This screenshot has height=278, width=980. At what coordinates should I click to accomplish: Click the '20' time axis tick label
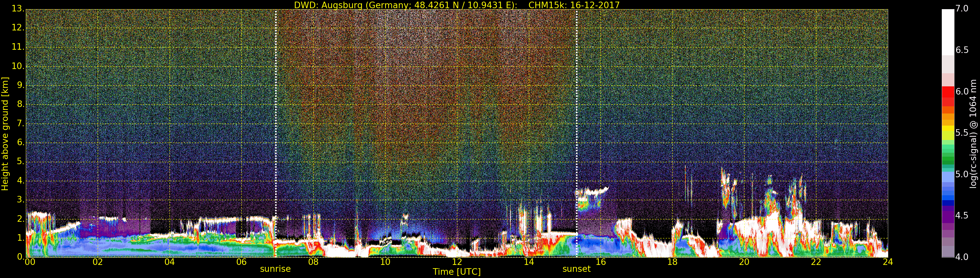[744, 262]
